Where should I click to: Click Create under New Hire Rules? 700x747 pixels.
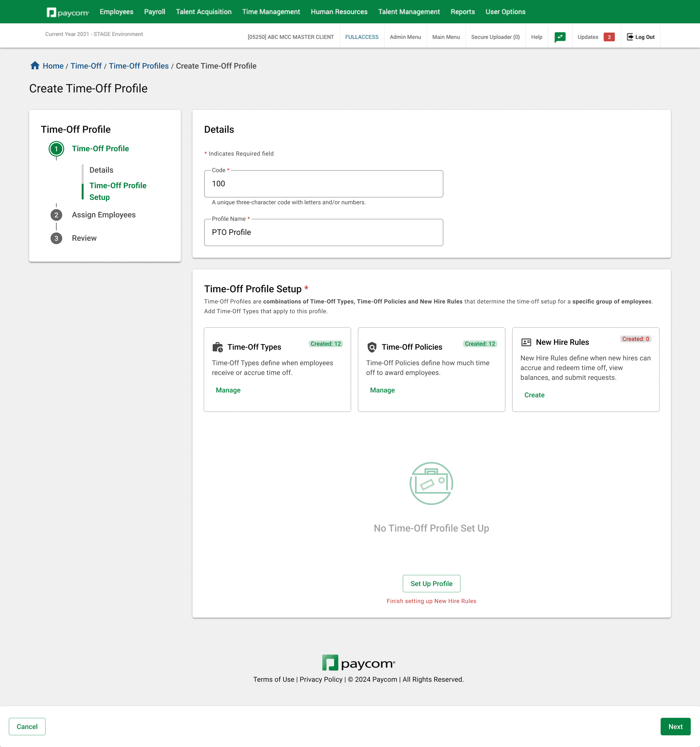[534, 395]
